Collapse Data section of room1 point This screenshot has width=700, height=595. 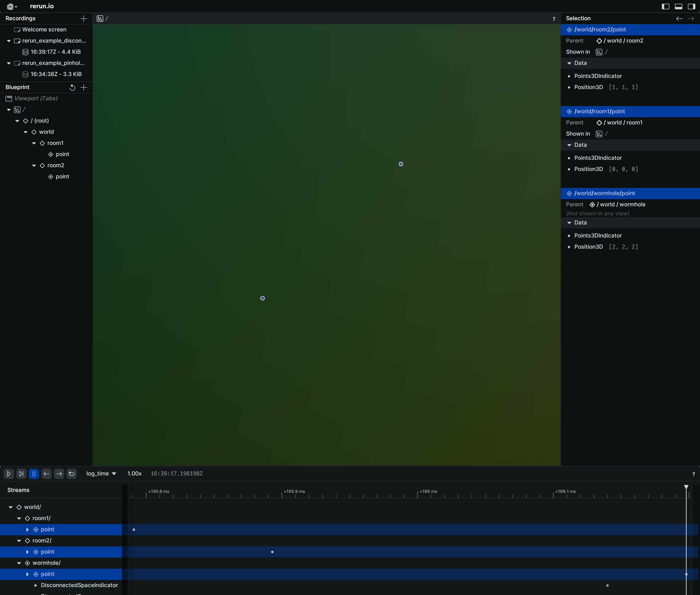pyautogui.click(x=569, y=145)
